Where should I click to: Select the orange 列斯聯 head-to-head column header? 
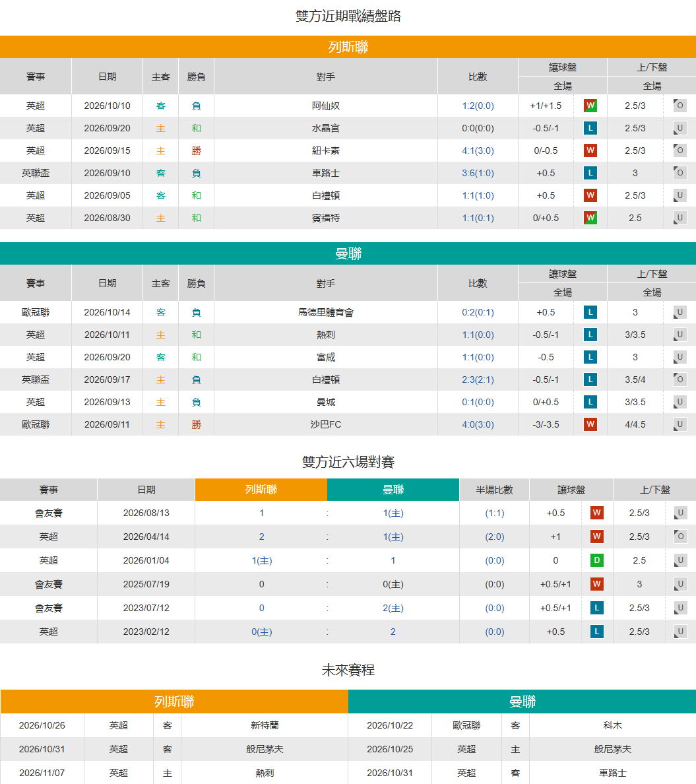pyautogui.click(x=261, y=490)
